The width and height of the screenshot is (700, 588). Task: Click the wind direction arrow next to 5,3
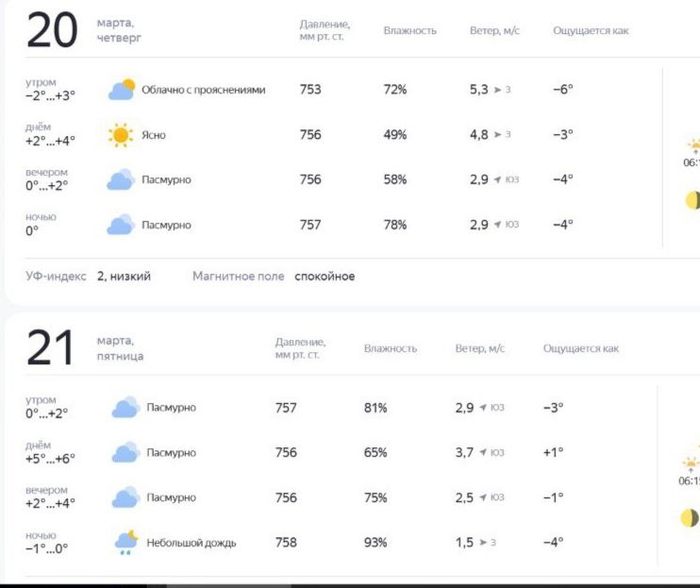497,91
